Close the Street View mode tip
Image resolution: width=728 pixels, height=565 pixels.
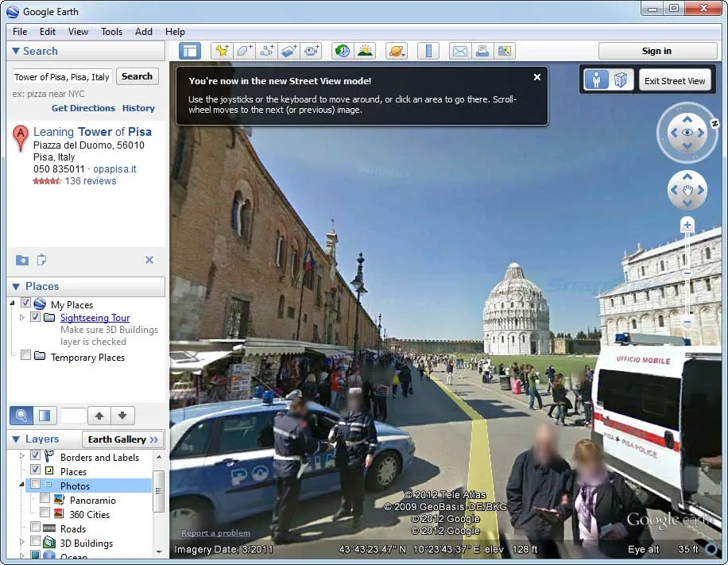[x=537, y=77]
